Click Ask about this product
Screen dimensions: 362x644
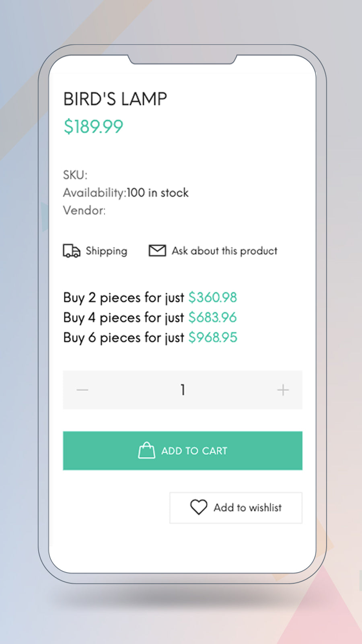224,250
